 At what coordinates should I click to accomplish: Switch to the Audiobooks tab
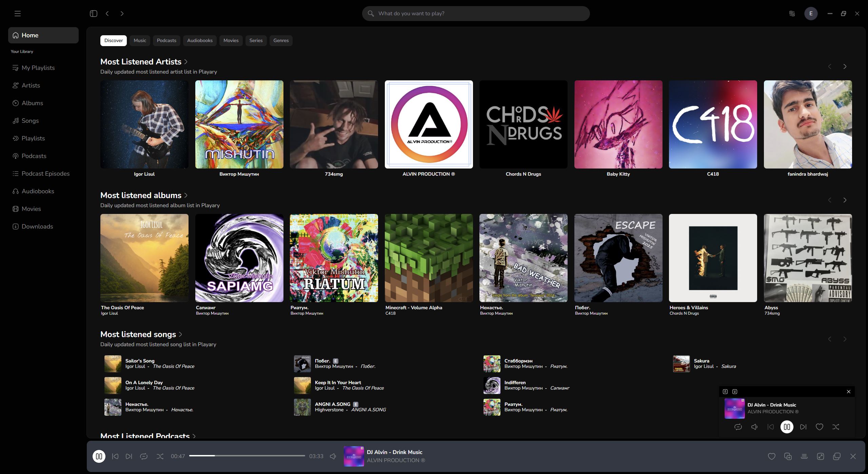pos(200,40)
